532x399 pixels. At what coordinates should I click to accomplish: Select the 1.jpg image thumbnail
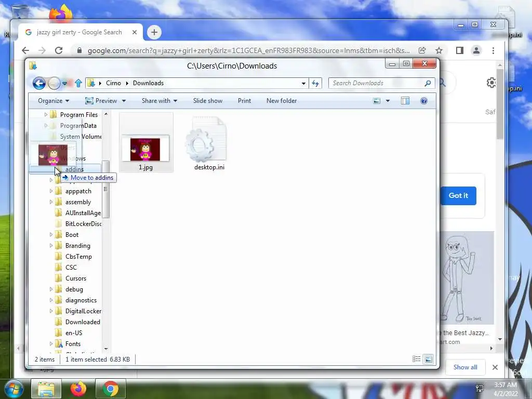[x=145, y=150]
